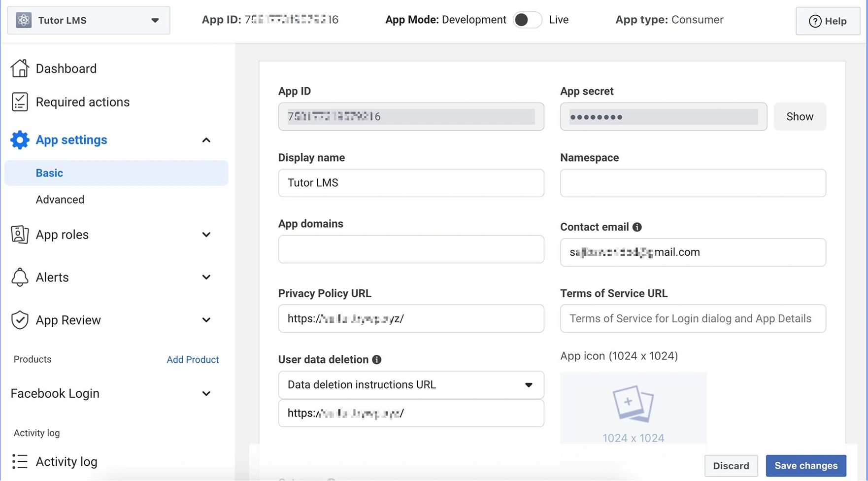
Task: Toggle App Mode from Development to Live
Action: (x=527, y=20)
